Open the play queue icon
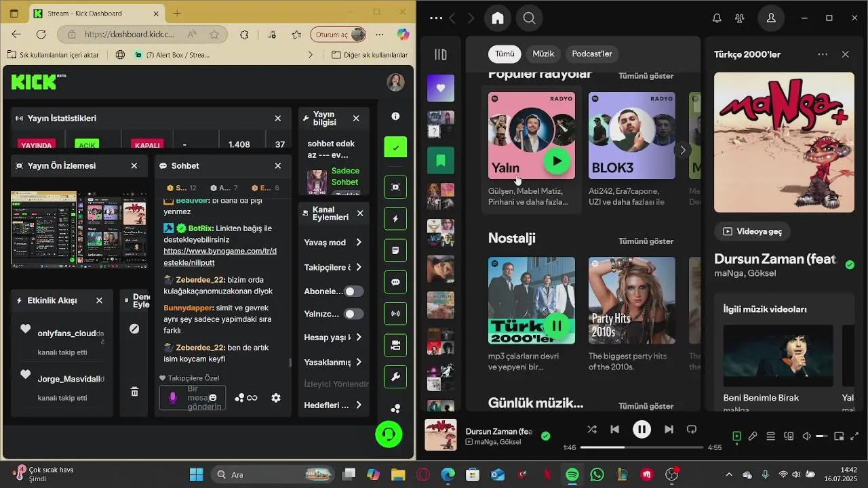This screenshot has width=868, height=488. point(771,436)
